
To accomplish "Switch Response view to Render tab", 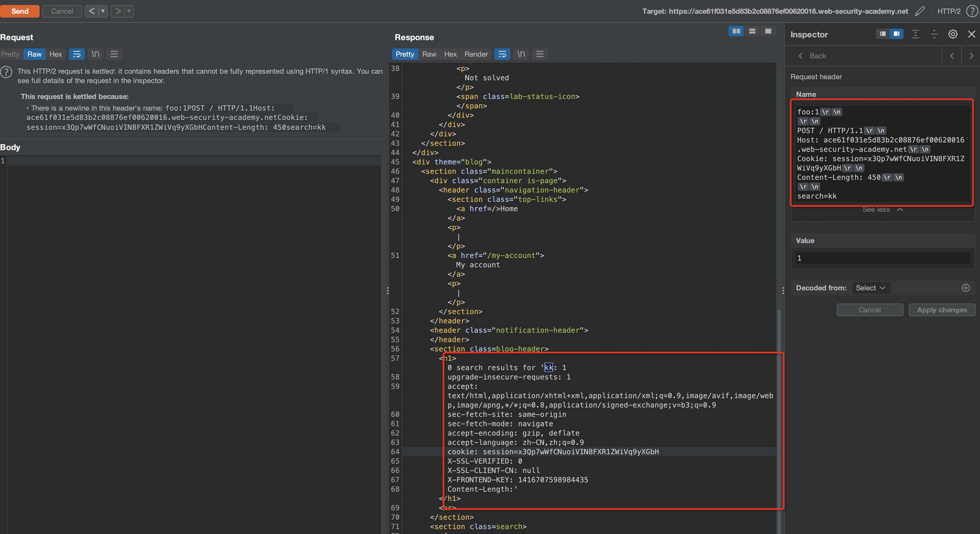I will [x=476, y=54].
